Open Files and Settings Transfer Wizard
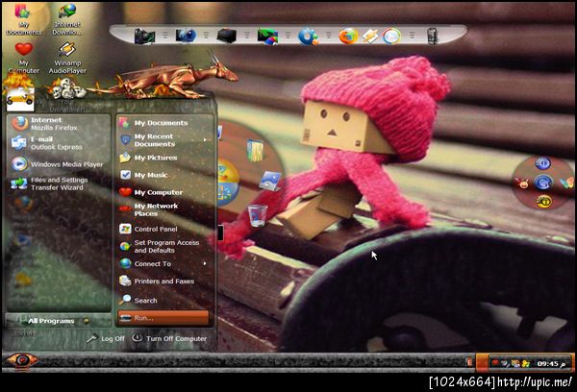The height and width of the screenshot is (392, 577). (58, 184)
